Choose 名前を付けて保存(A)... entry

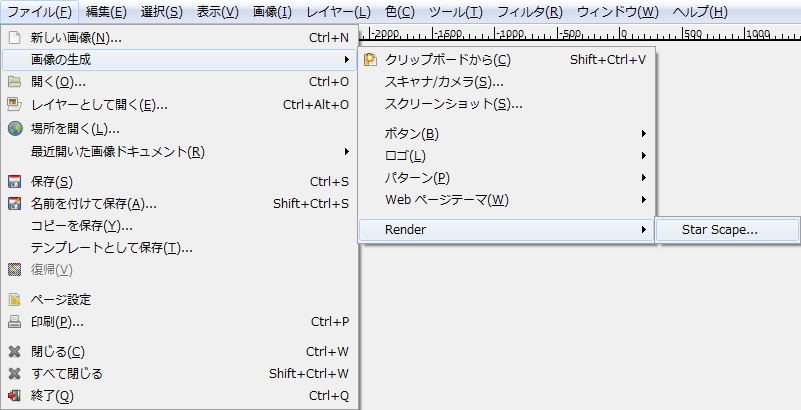[180, 204]
